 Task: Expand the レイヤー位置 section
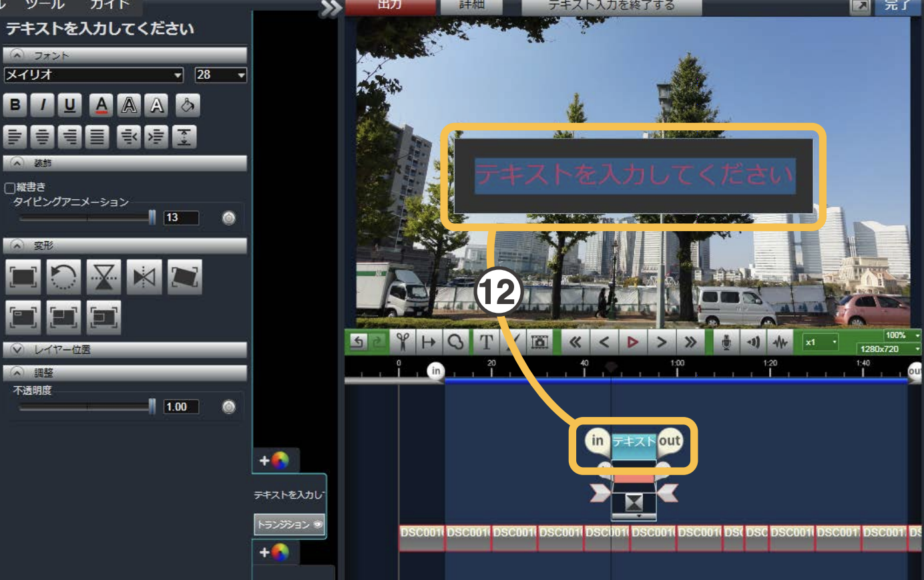tap(17, 349)
